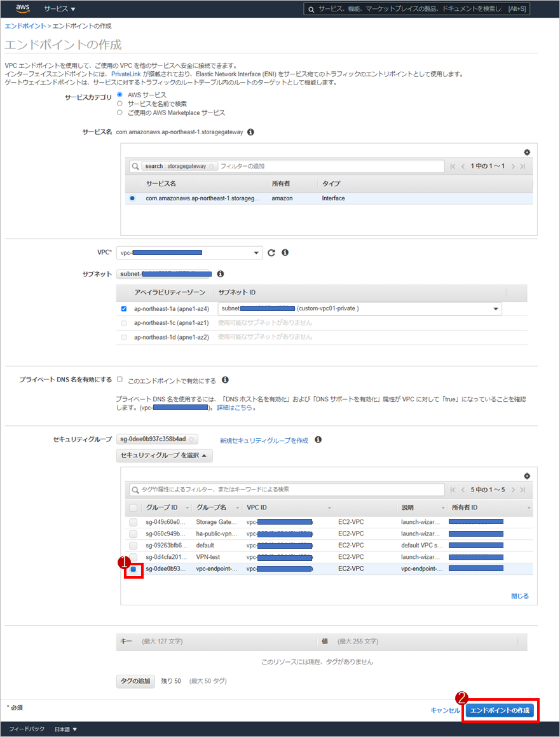Viewport: 560px width, 737px height.
Task: Click info icon next to new security group link
Action: [318, 440]
